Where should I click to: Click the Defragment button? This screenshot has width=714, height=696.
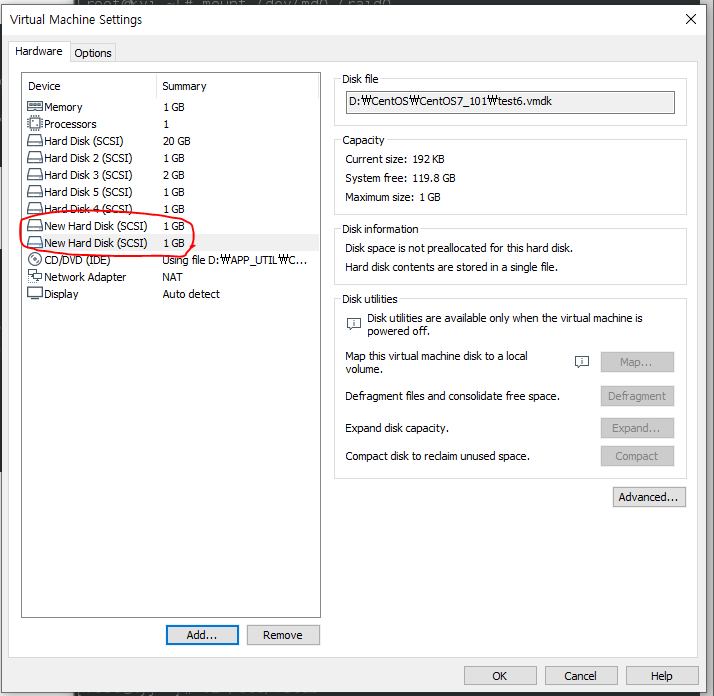pyautogui.click(x=637, y=396)
